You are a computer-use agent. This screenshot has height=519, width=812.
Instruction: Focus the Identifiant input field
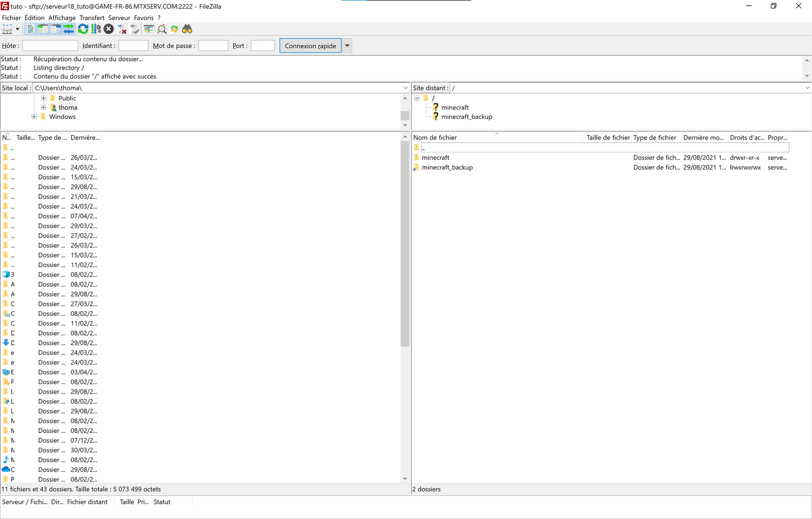click(x=133, y=46)
